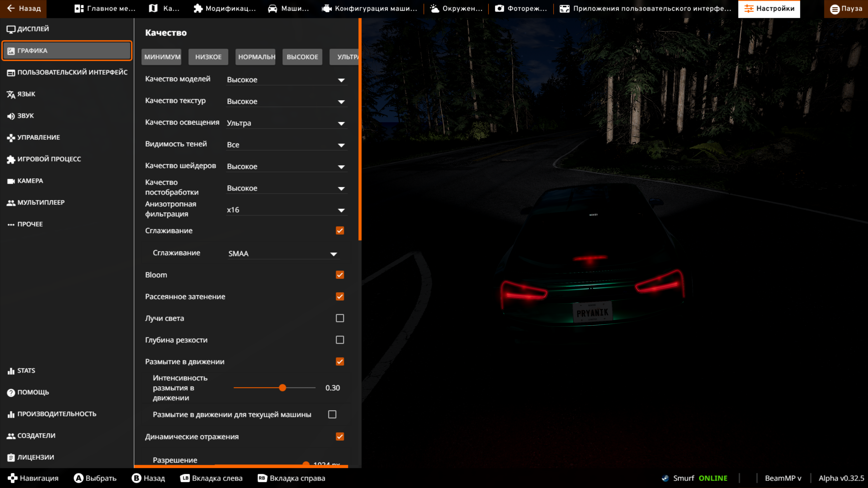The width and height of the screenshot is (868, 488).
Task: Disable the Bloom checkbox
Action: [x=340, y=275]
